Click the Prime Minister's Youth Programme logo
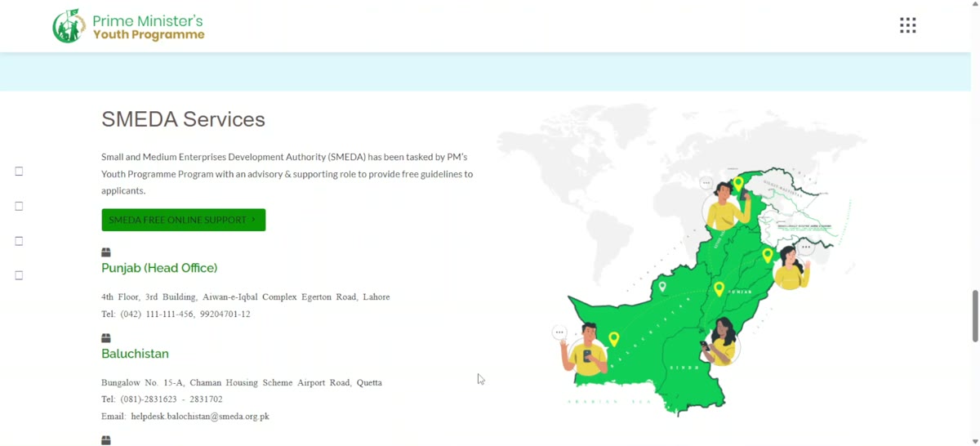The width and height of the screenshot is (980, 446). 128,26
